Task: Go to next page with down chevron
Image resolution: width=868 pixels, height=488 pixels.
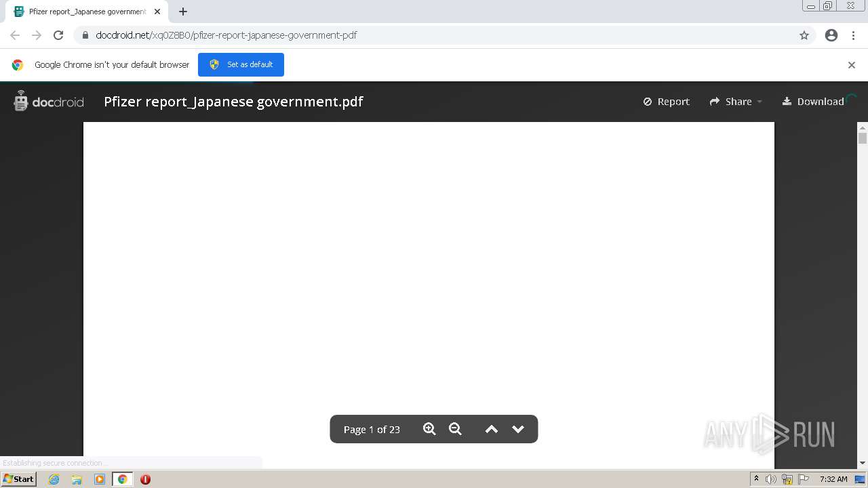Action: [x=518, y=429]
